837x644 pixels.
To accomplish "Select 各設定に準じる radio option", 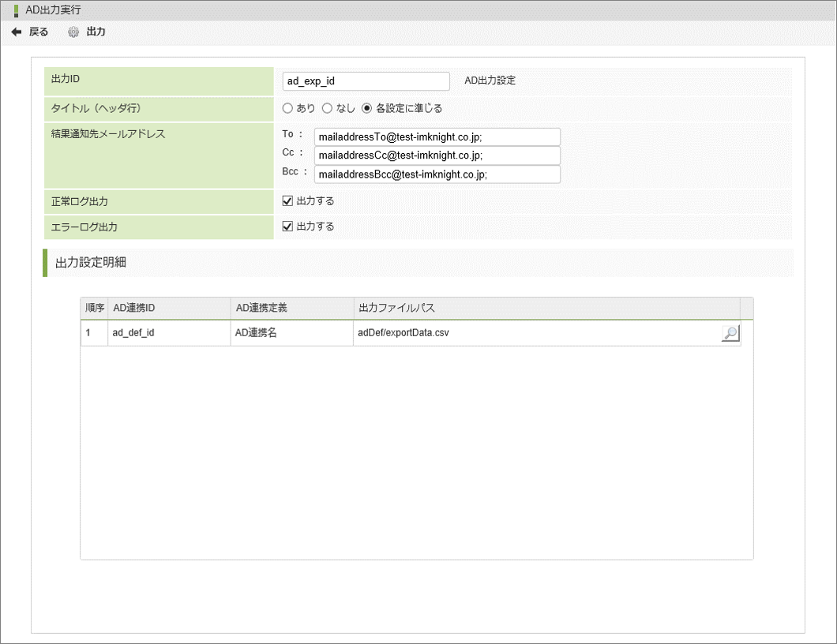I will pyautogui.click(x=366, y=108).
